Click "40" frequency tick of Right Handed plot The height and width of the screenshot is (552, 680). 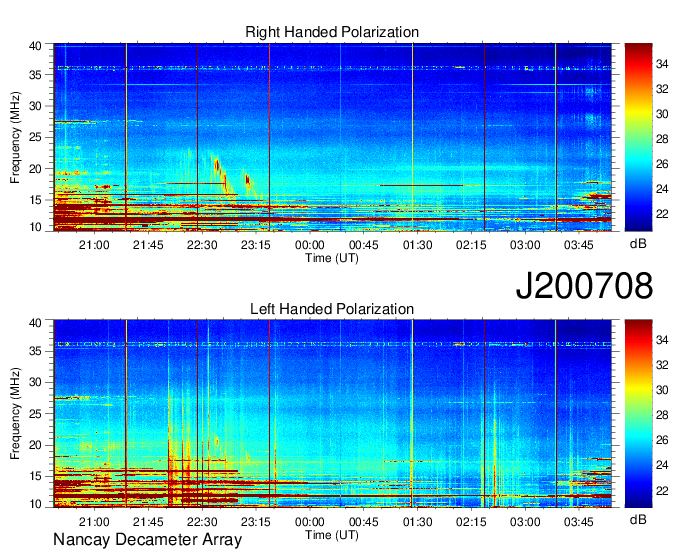click(x=35, y=46)
